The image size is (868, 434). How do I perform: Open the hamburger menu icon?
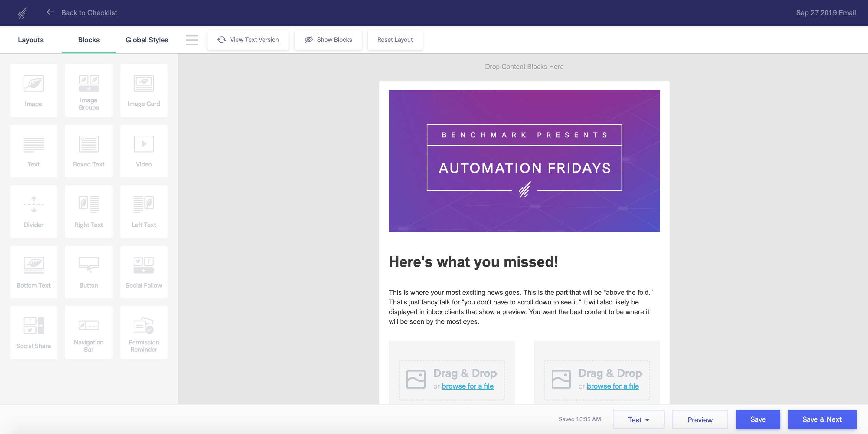coord(192,40)
